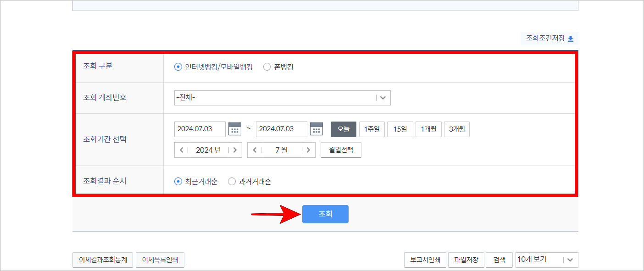The image size is (644, 271).
Task: Switch to the 3개월 period
Action: (x=457, y=129)
